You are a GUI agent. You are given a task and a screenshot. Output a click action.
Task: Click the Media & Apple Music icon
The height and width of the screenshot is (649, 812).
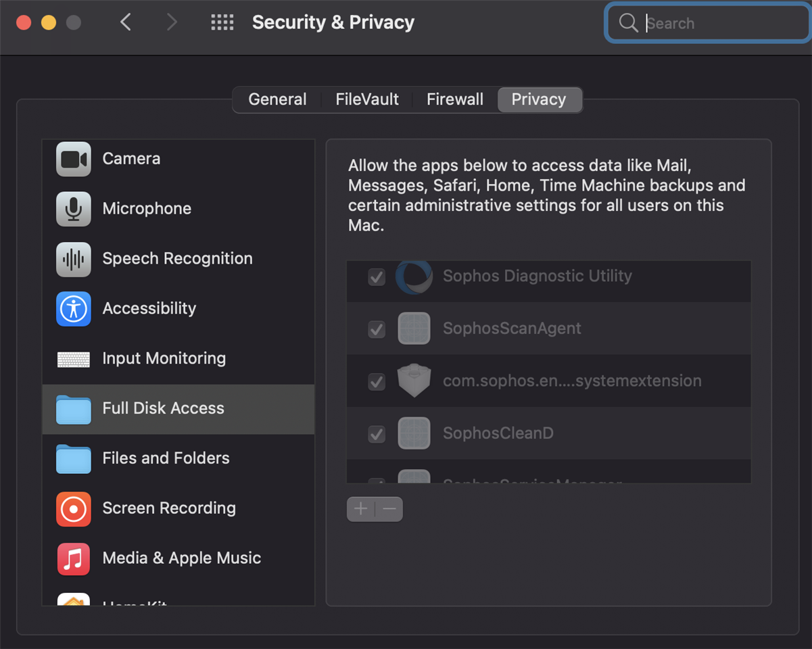tap(74, 559)
